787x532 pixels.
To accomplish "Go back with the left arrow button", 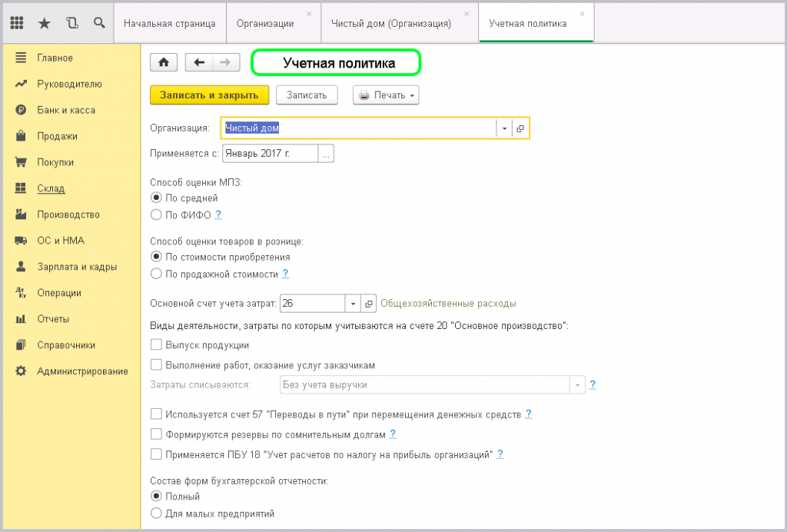I will pos(199,62).
